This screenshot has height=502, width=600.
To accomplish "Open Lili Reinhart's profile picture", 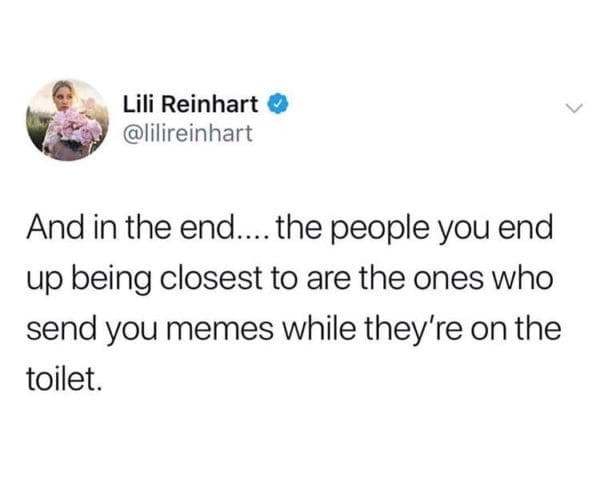I will (68, 120).
